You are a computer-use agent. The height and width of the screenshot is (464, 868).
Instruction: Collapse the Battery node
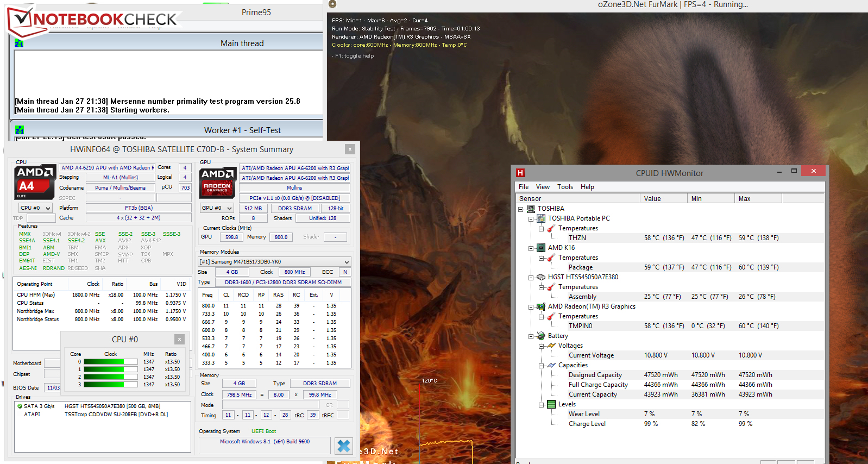tap(531, 336)
